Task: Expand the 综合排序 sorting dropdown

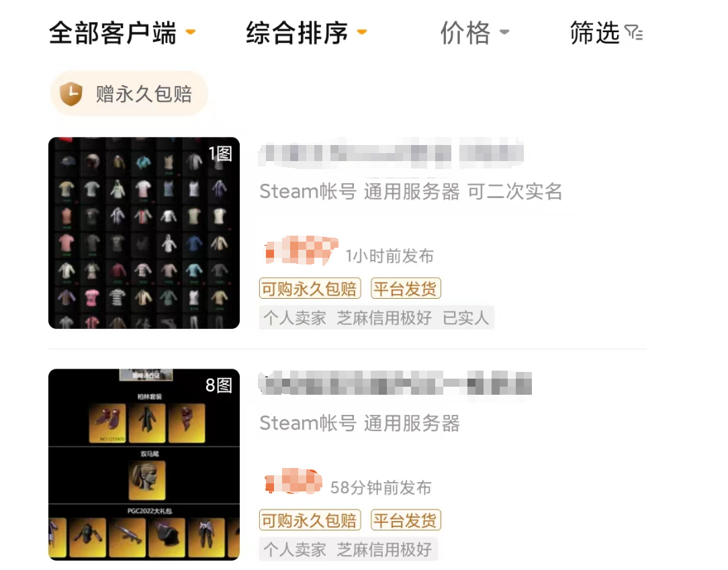Action: click(x=306, y=33)
